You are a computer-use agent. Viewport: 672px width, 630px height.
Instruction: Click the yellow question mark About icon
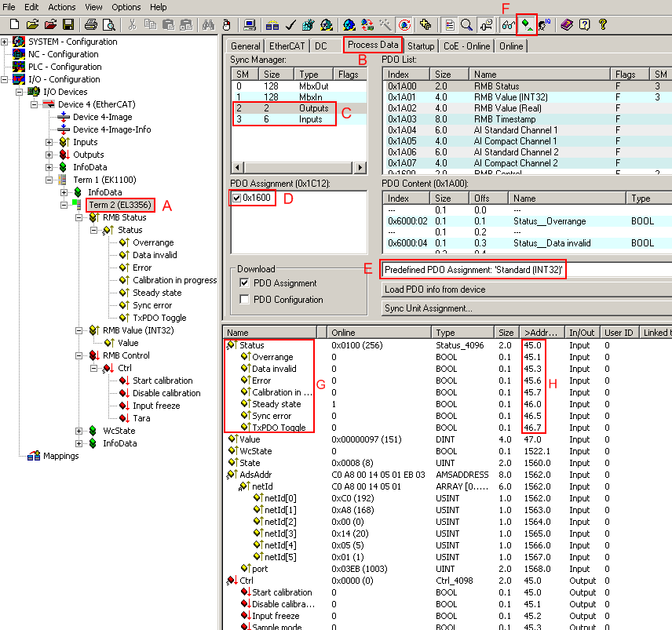(x=603, y=25)
